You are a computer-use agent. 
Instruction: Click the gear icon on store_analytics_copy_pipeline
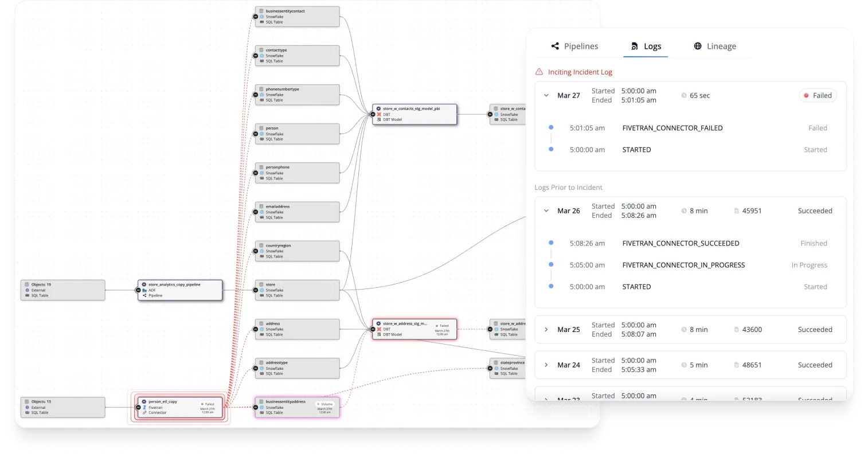pos(144,284)
